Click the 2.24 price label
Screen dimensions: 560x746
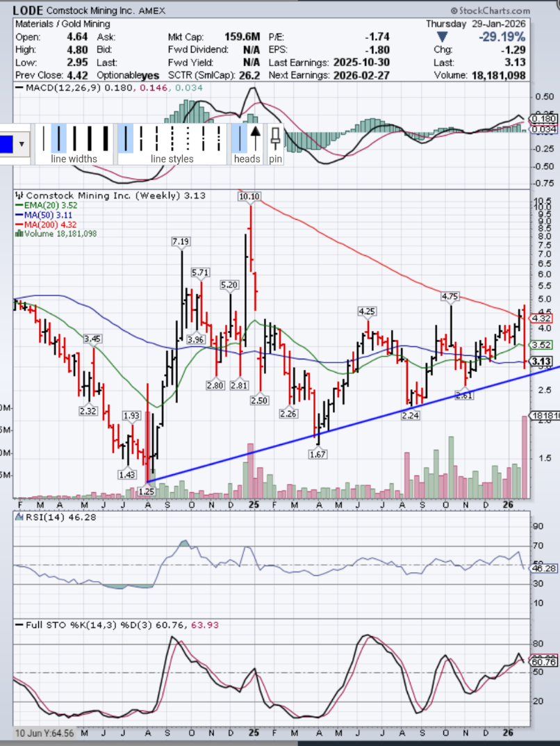point(410,415)
